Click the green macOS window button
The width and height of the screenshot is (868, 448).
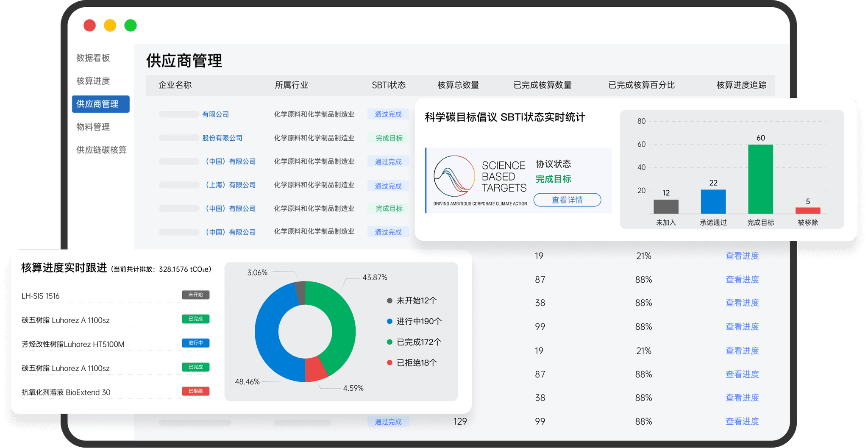click(x=131, y=25)
